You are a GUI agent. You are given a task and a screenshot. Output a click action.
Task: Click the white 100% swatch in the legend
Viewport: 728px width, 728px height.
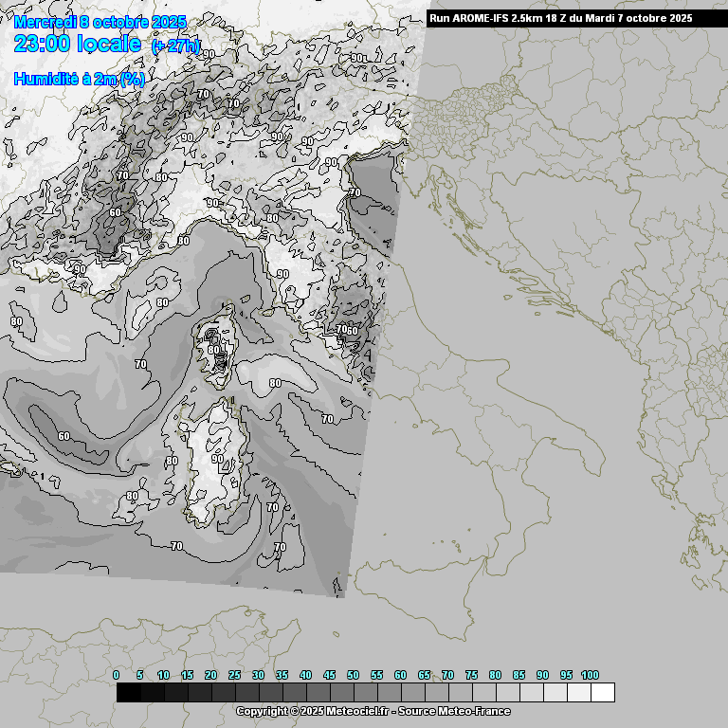pyautogui.click(x=602, y=693)
